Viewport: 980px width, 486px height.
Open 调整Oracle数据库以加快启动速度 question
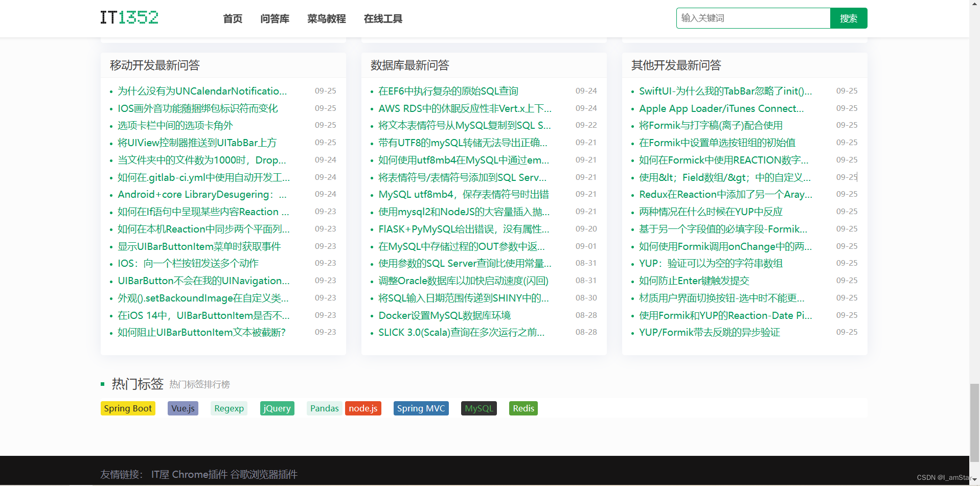(x=464, y=281)
